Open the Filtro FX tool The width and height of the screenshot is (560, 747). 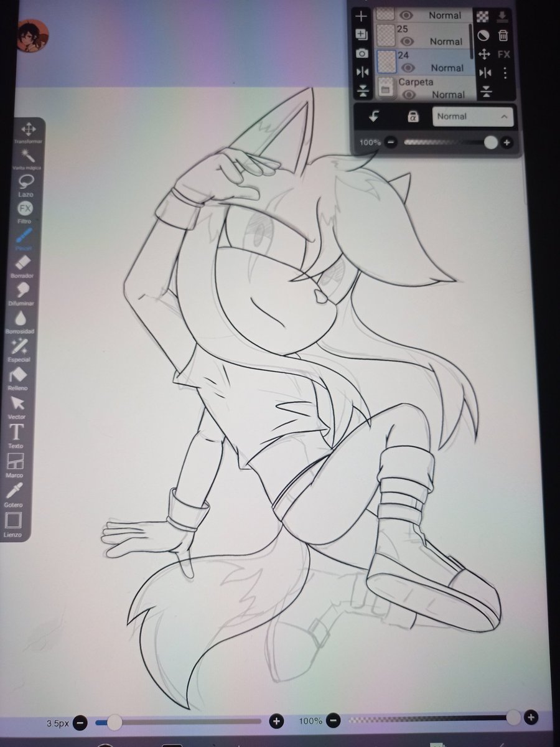25,212
